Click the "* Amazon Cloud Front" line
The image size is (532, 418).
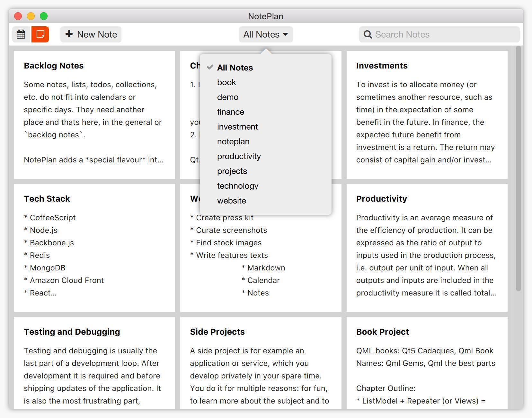[64, 280]
